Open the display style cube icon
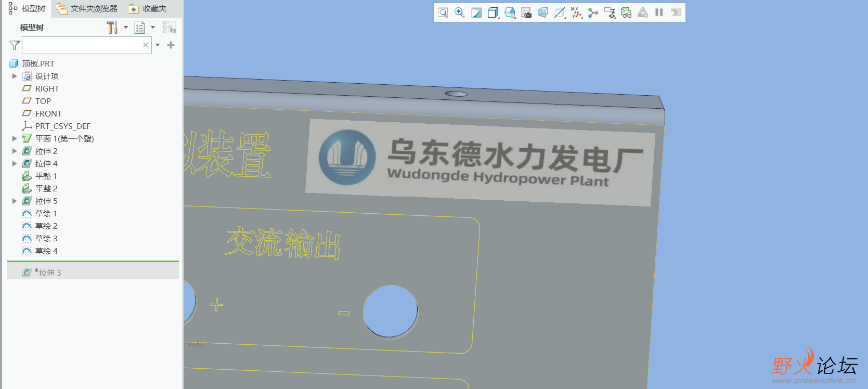The width and height of the screenshot is (868, 389). click(x=493, y=12)
